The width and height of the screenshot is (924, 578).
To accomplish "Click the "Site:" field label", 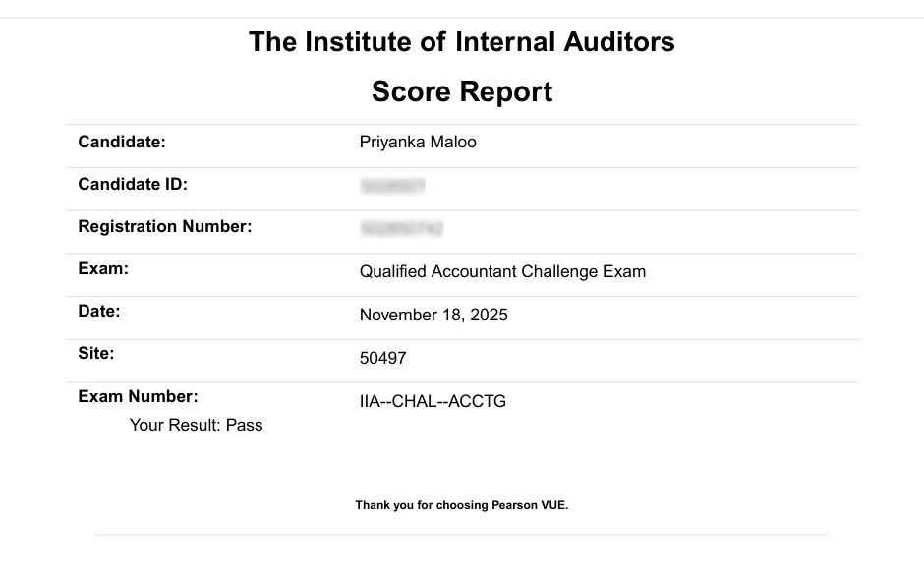I will [x=96, y=353].
